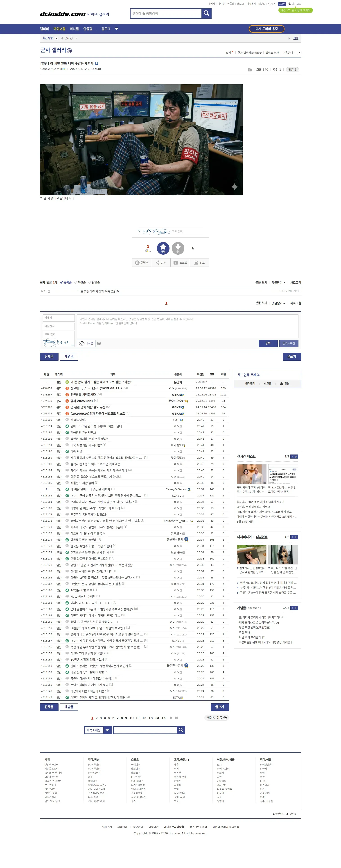Expand the 연관 갤러리(0/58) dropdown
This screenshot has width=341, height=868.
click(249, 53)
